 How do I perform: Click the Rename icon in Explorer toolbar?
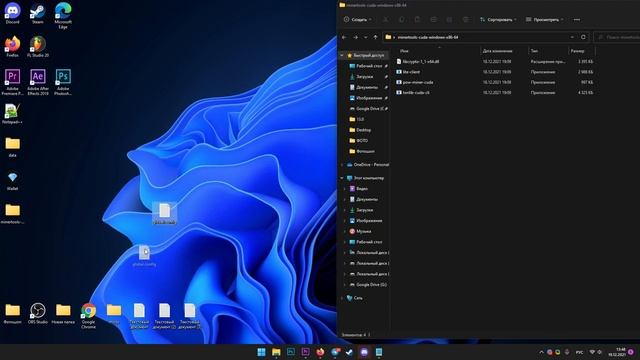pyautogui.click(x=433, y=20)
